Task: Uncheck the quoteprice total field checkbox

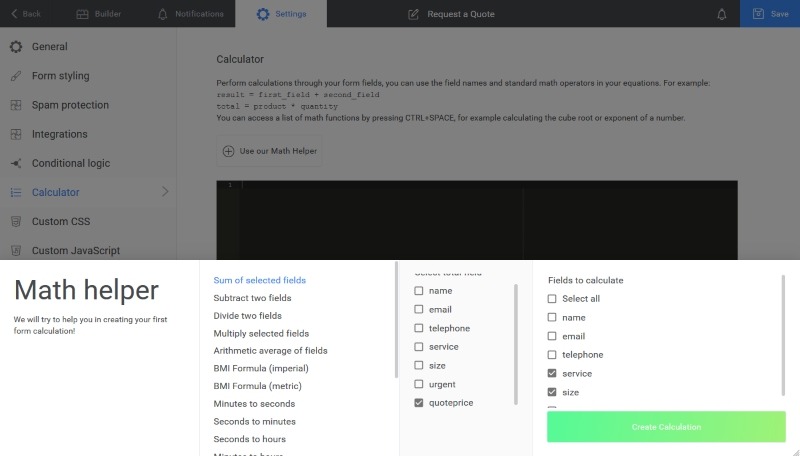Action: coord(419,402)
